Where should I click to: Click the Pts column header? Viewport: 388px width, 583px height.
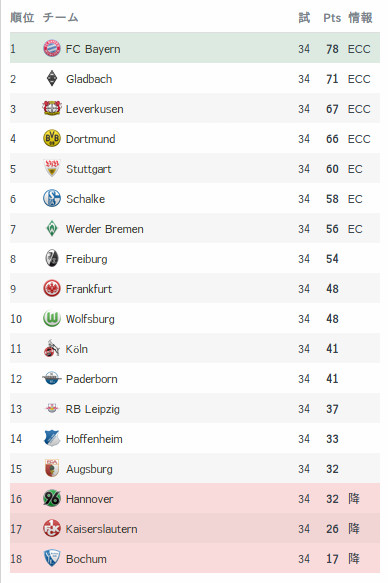click(332, 18)
